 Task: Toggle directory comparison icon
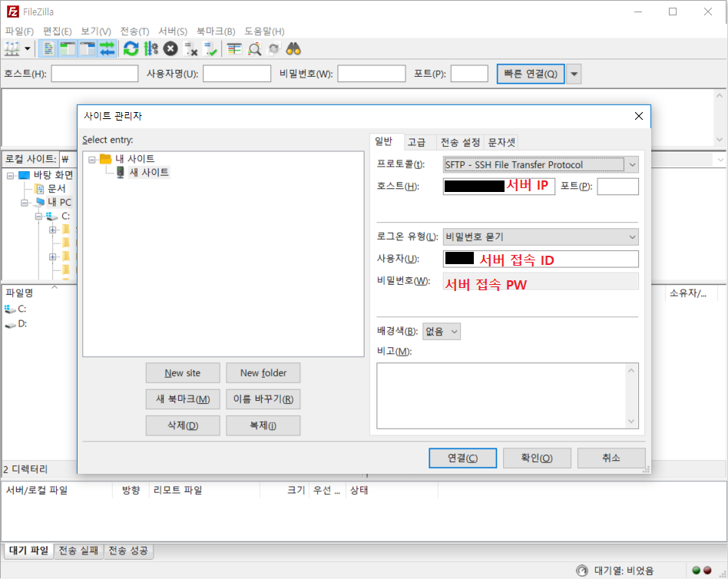254,48
